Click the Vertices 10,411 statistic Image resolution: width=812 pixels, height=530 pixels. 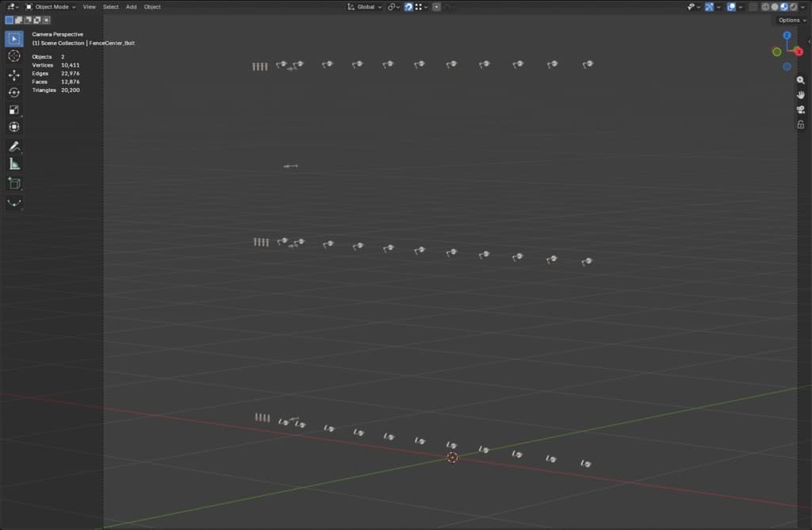pyautogui.click(x=56, y=65)
